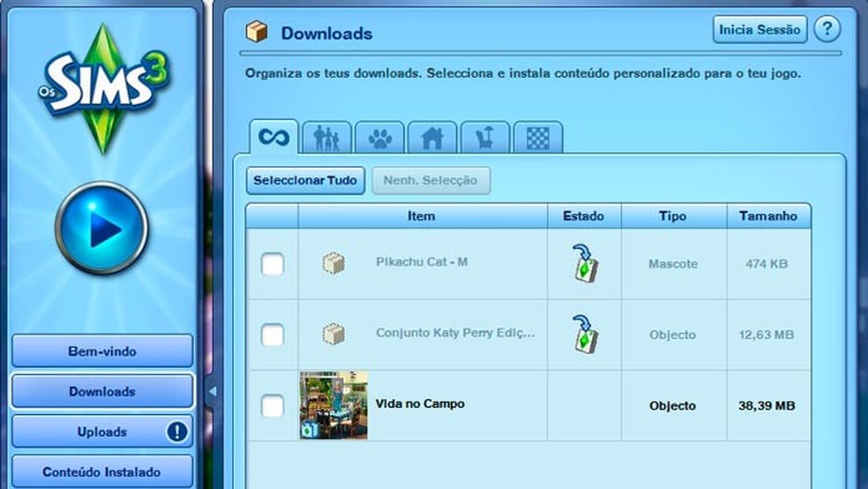This screenshot has height=489, width=868.
Task: Open help with the question mark icon
Action: tap(827, 29)
